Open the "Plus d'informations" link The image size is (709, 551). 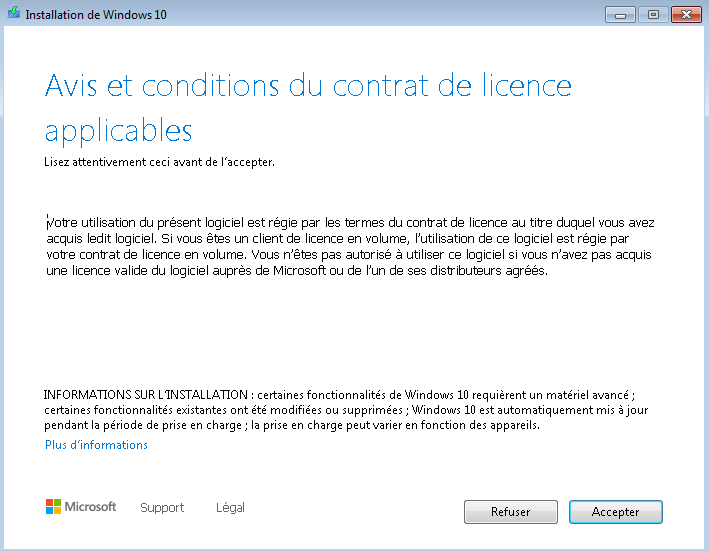pyautogui.click(x=96, y=445)
